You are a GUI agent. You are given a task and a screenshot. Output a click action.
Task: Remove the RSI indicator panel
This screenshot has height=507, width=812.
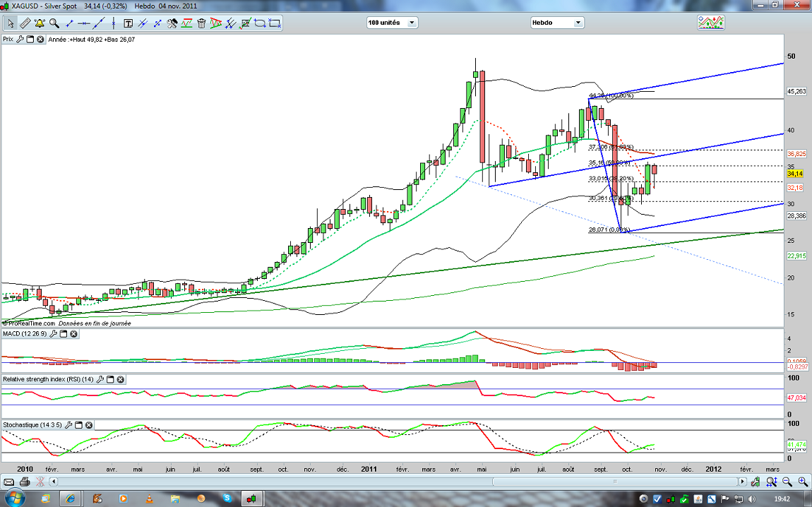click(120, 380)
